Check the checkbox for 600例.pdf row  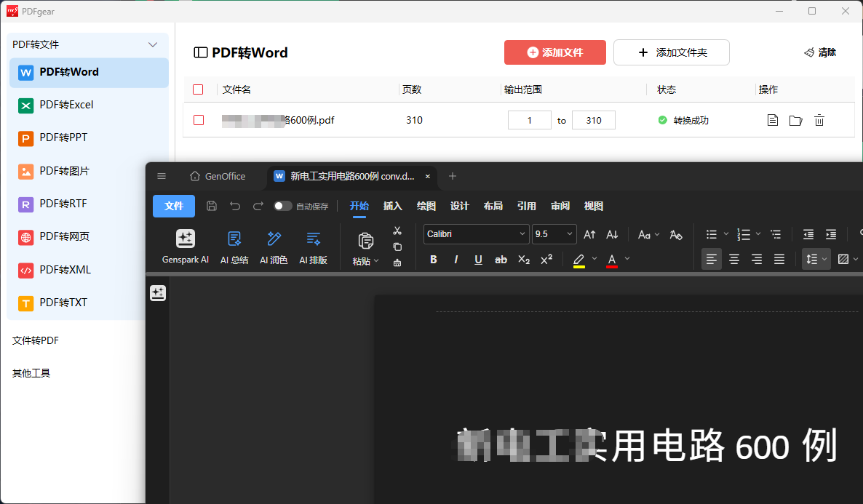point(199,120)
